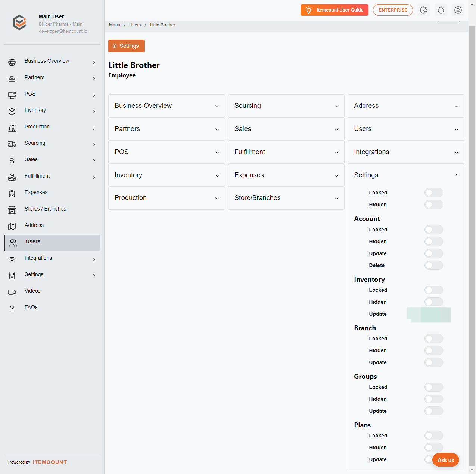This screenshot has height=474, width=476.
Task: Toggle the Settings section Hidden switch
Action: pos(434,205)
